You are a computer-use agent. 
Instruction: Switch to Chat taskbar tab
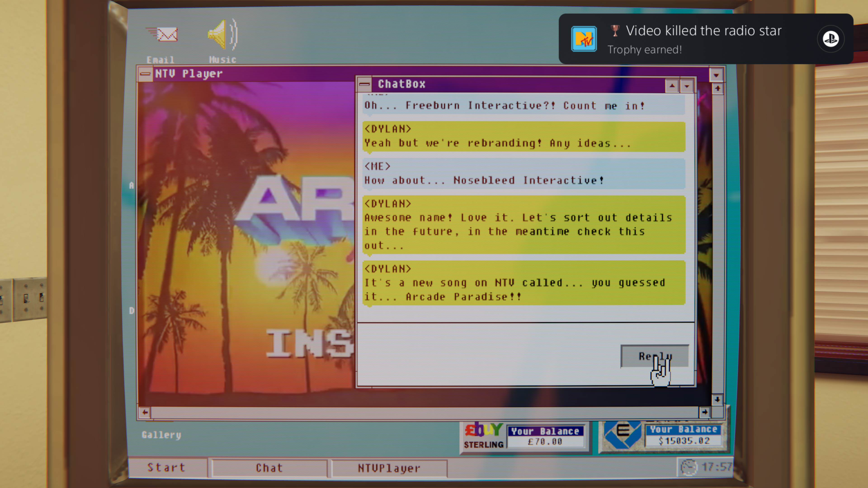coord(269,468)
